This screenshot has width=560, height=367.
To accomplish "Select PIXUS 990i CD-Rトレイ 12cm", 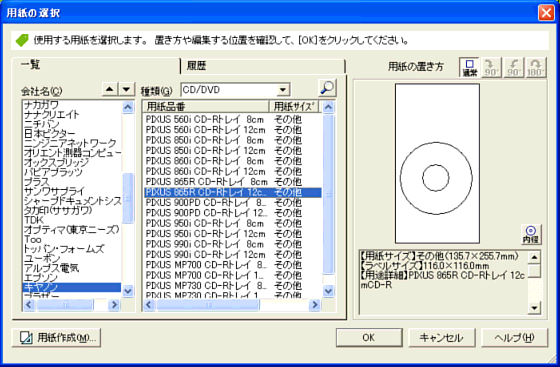I will click(x=233, y=255).
